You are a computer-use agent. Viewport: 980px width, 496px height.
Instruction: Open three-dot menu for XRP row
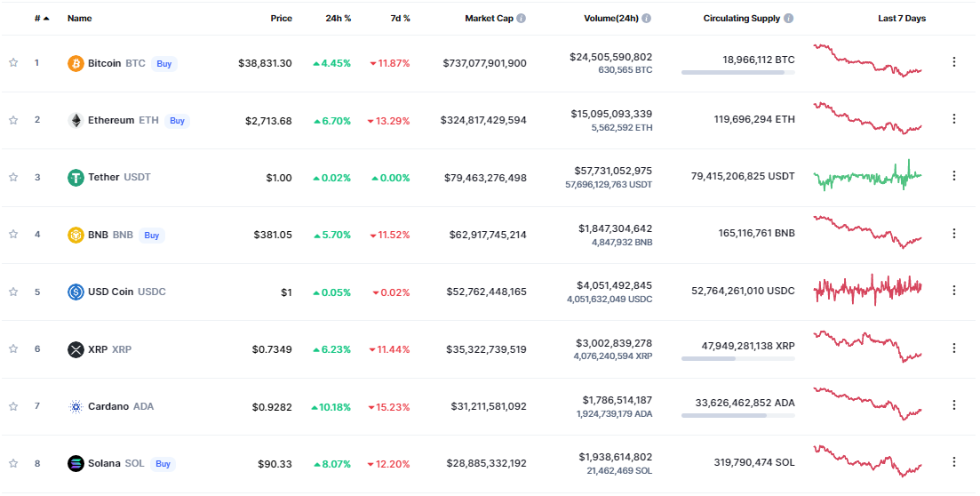[953, 348]
